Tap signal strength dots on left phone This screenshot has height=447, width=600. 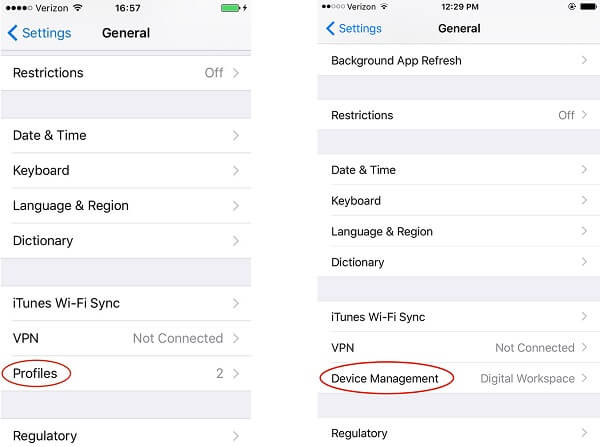[x=19, y=8]
